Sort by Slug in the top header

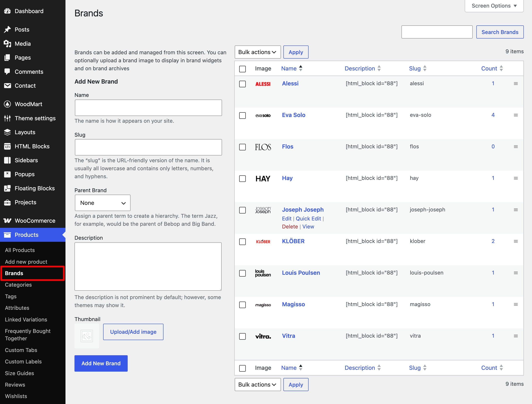pyautogui.click(x=418, y=68)
